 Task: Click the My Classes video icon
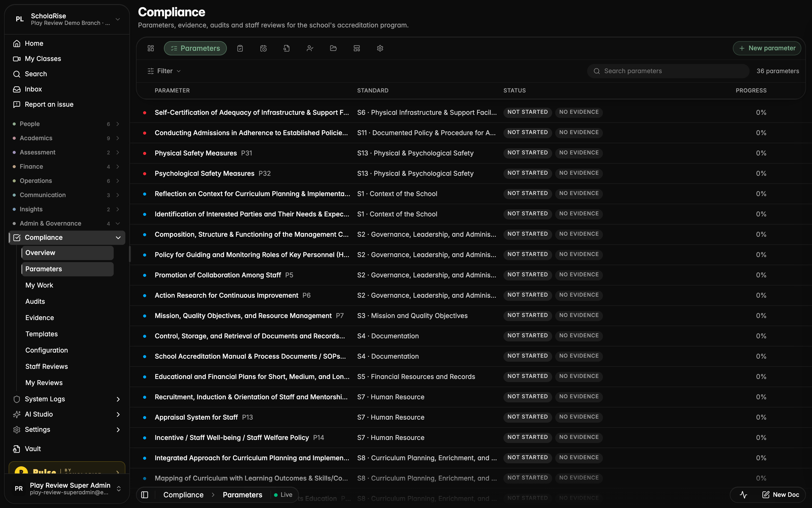pos(17,59)
